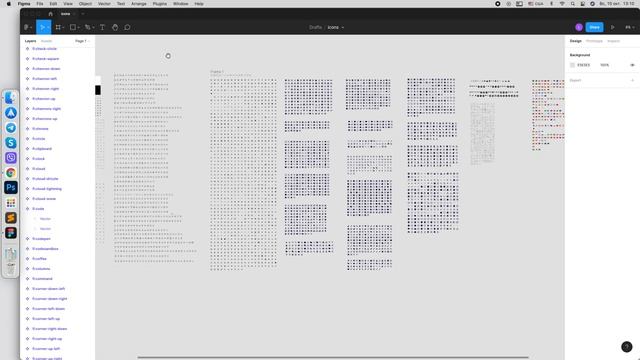Click the Drafts breadcrumb link
The height and width of the screenshot is (360, 640).
(x=315, y=27)
